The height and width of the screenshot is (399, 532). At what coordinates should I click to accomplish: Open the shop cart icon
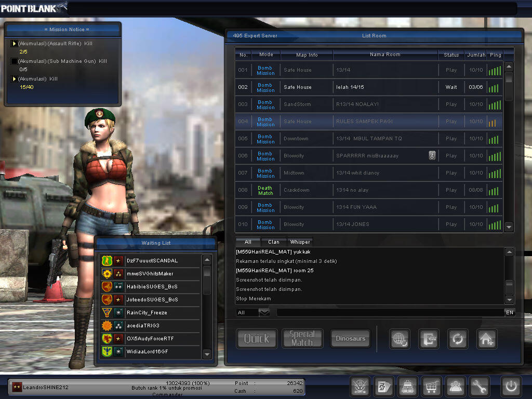point(432,386)
